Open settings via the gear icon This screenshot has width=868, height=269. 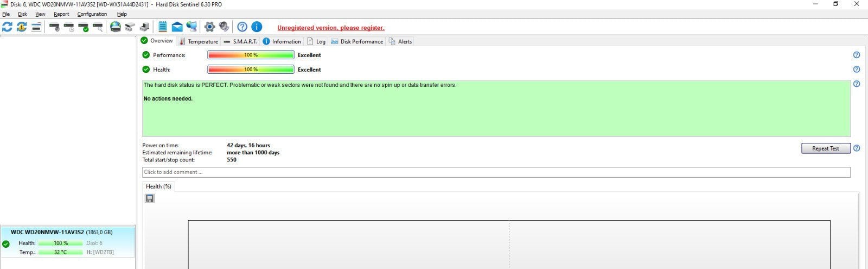pyautogui.click(x=209, y=27)
